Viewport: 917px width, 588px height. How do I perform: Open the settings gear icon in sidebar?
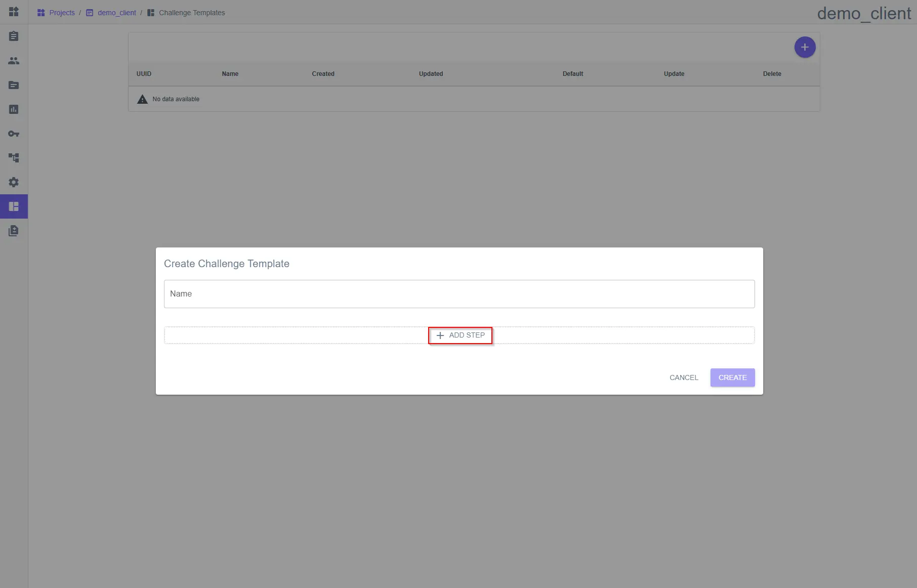14,182
